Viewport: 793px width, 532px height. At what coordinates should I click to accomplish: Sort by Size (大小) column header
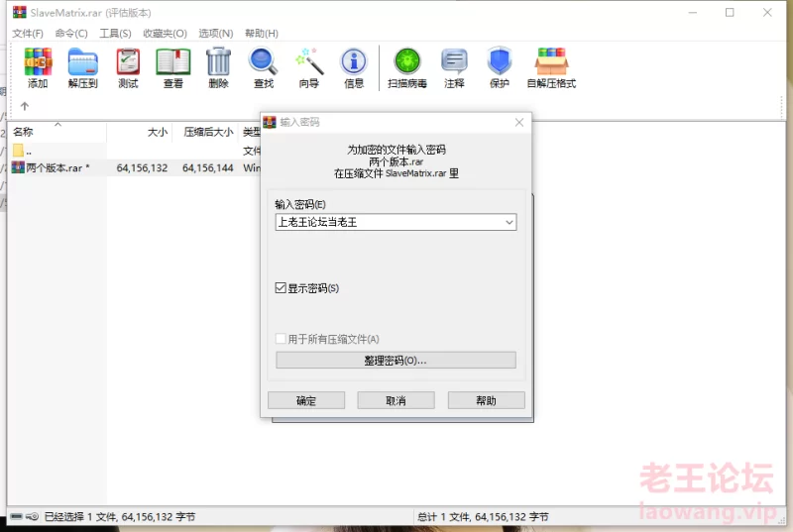tap(140, 132)
